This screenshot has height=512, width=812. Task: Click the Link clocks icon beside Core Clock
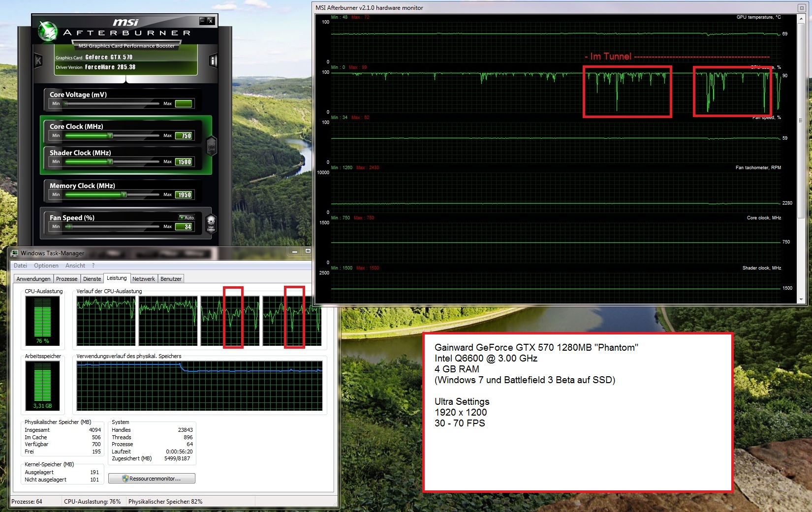click(x=211, y=146)
